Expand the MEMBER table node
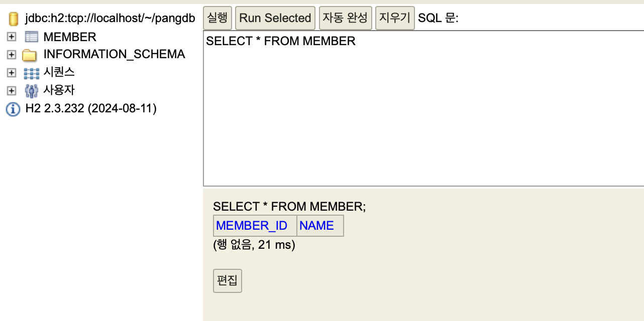 12,37
